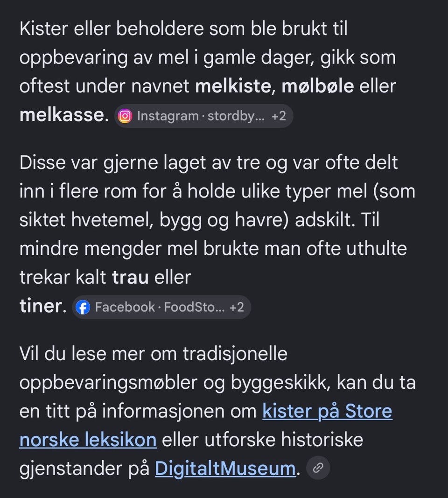Click the word 'Disse' starting second paragraph

tap(42, 162)
